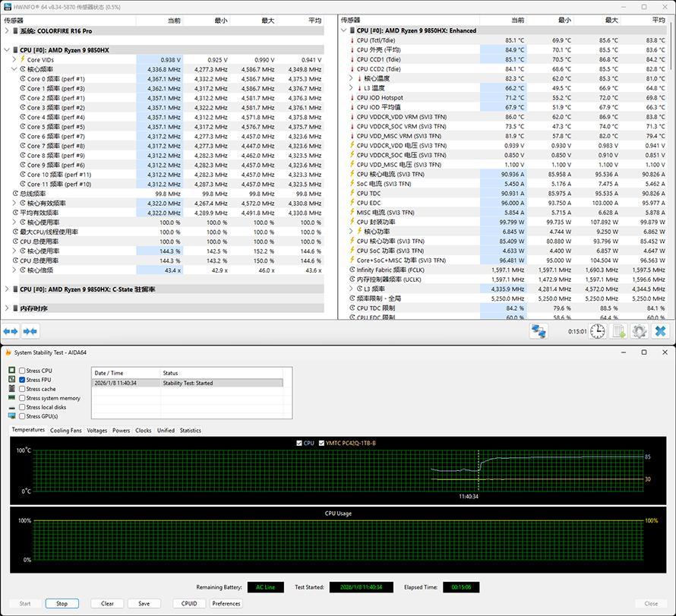Enable the Stress system memory checkbox

22,398
